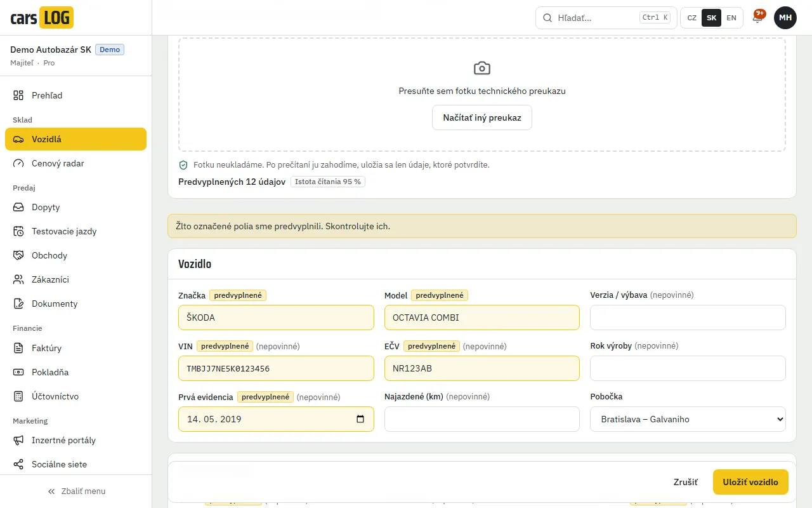Click the Sociálne siete share icon
The image size is (812, 508).
click(18, 464)
